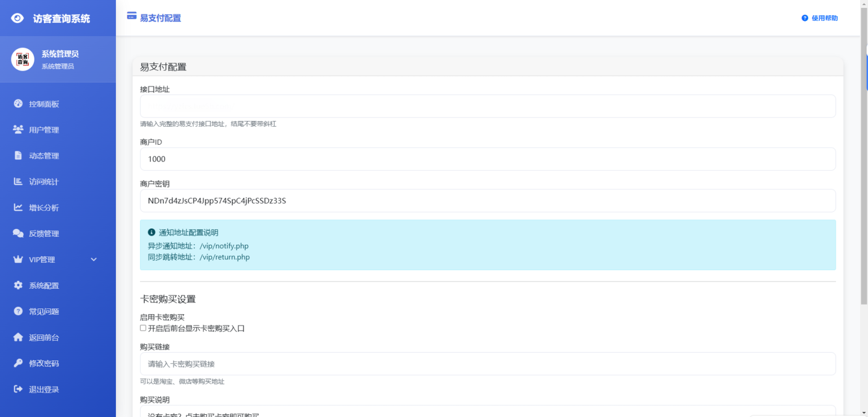Click the 反馈管理 chat bubbles icon
Image resolution: width=868 pixels, height=417 pixels.
(18, 234)
